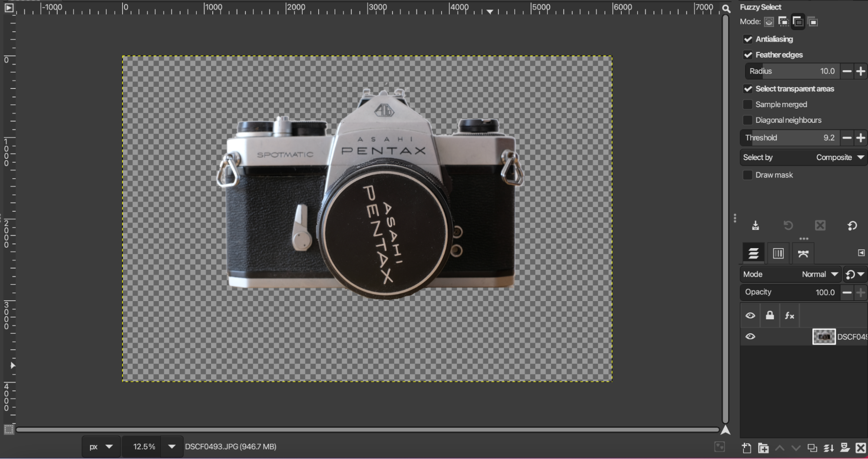This screenshot has height=459, width=868.
Task: Click the 12.5% zoom input field
Action: pyautogui.click(x=142, y=446)
